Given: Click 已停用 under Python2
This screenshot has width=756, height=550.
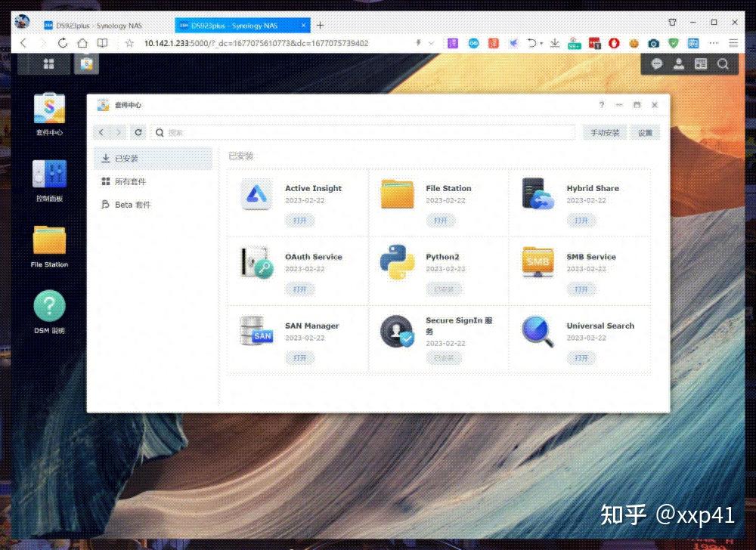Looking at the screenshot, I should click(x=444, y=289).
